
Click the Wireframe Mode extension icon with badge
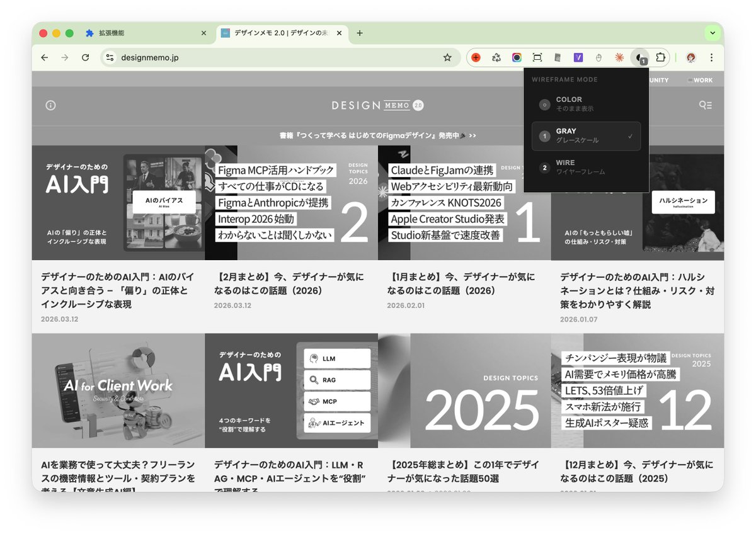(639, 57)
